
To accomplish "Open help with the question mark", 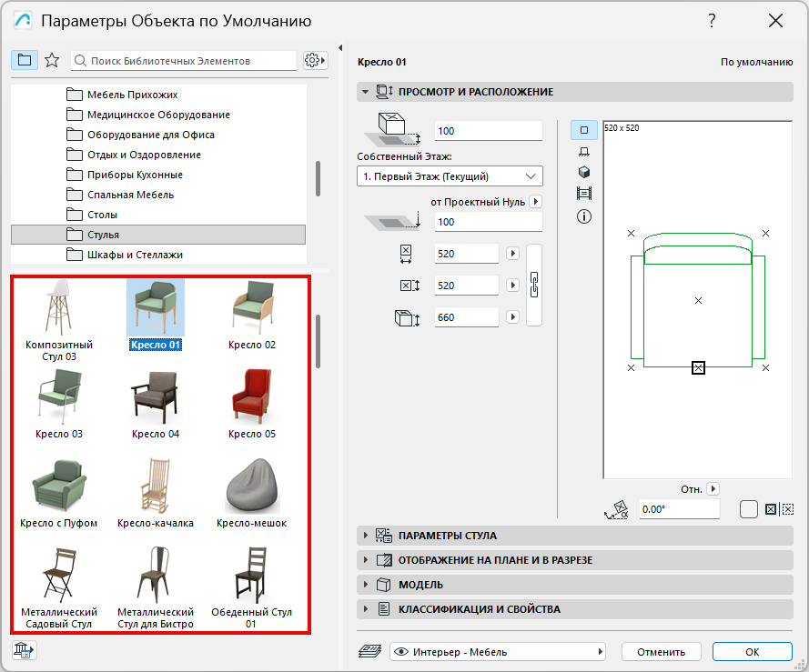I will click(x=712, y=21).
